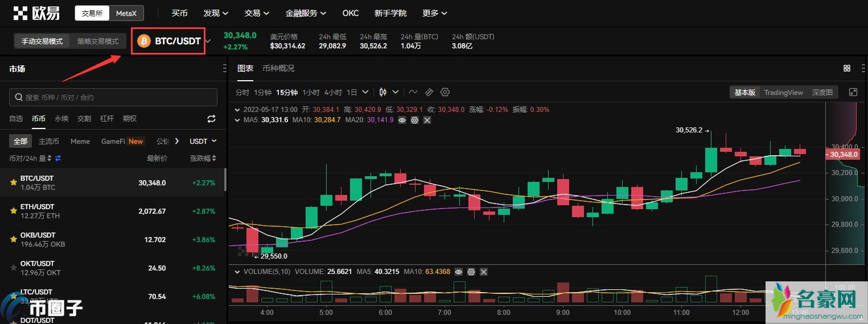Toggle favorite star for OKB/USDT
This screenshot has height=324, width=868.
13,239
